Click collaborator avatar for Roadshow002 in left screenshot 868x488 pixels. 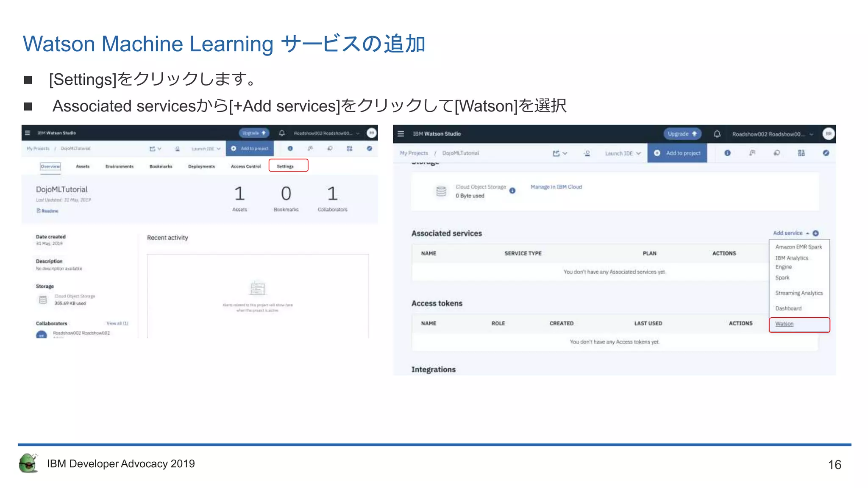[42, 335]
